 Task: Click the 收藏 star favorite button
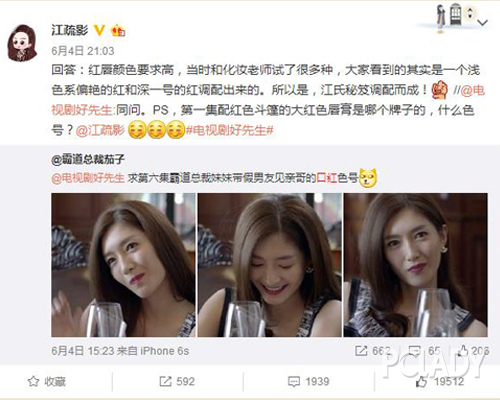[47, 381]
